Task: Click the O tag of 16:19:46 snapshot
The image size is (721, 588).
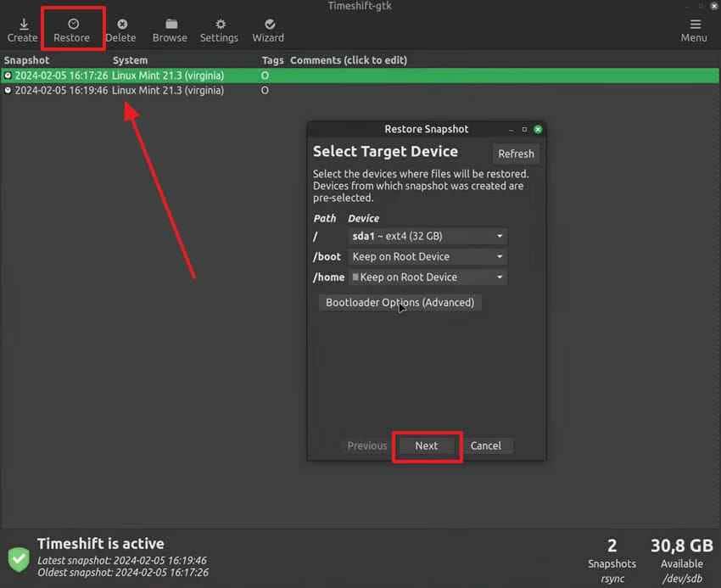Action: point(265,90)
